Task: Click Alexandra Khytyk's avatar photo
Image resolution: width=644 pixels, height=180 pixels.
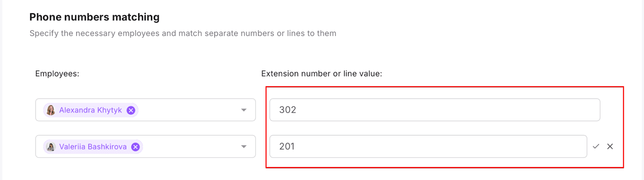Action: 51,110
